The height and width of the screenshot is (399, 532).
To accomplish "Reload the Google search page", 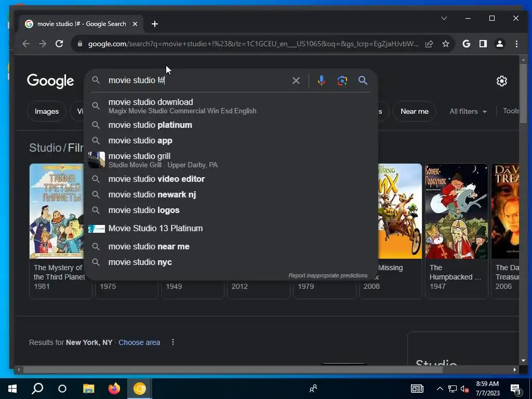I will pos(59,44).
